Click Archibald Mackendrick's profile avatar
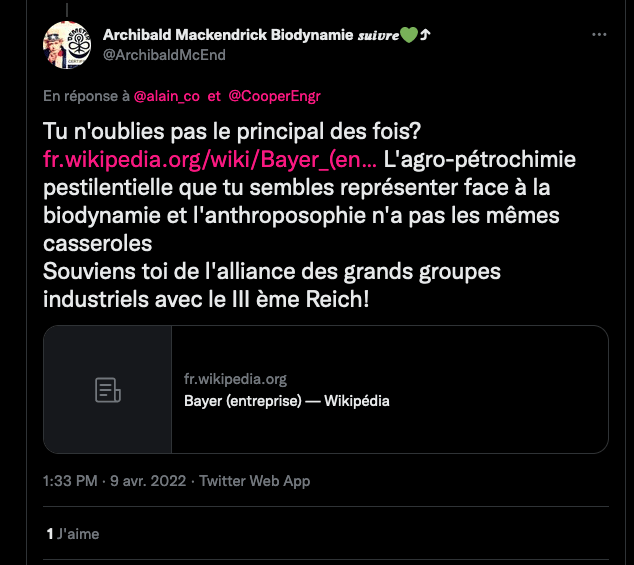The width and height of the screenshot is (634, 565). [67, 43]
